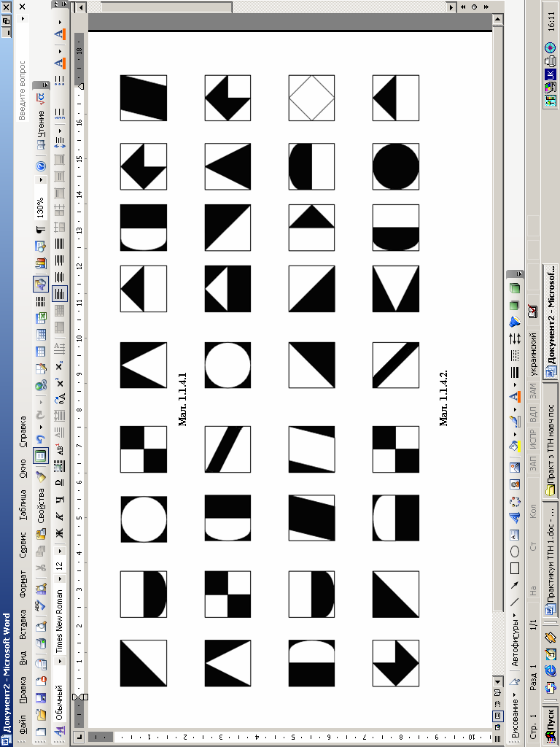Insert a Microsoft Excel worksheet
Screen dimensions: 560x747
[x=41, y=318]
